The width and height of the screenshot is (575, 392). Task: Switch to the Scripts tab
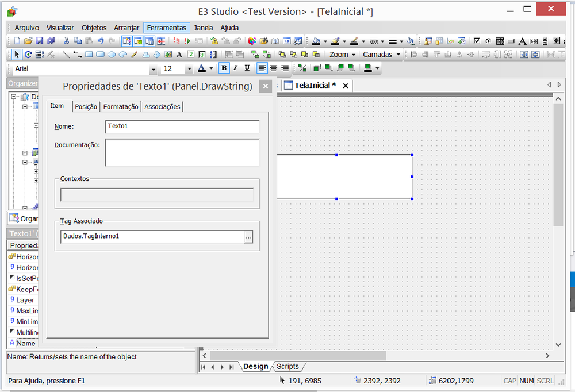(x=287, y=366)
